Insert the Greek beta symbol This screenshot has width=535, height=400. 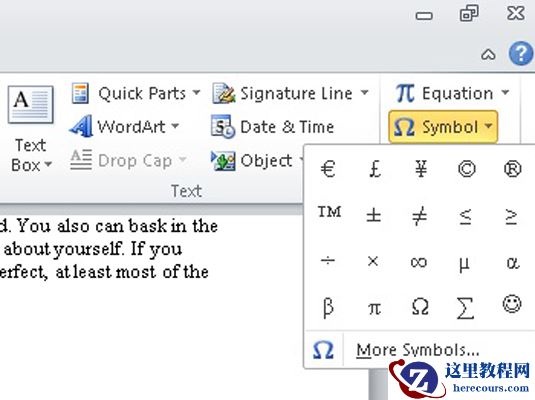click(x=328, y=308)
